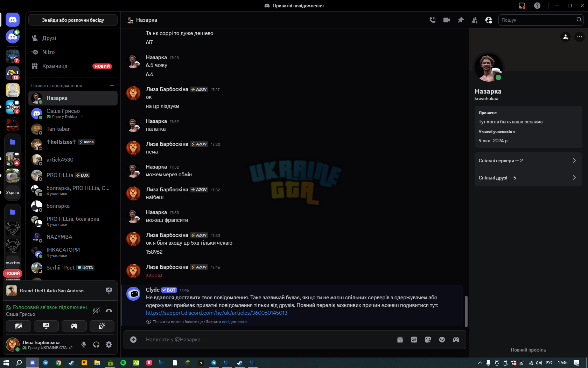This screenshot has width=588, height=368.
Task: Create a new private message with plus
Action: click(112, 86)
